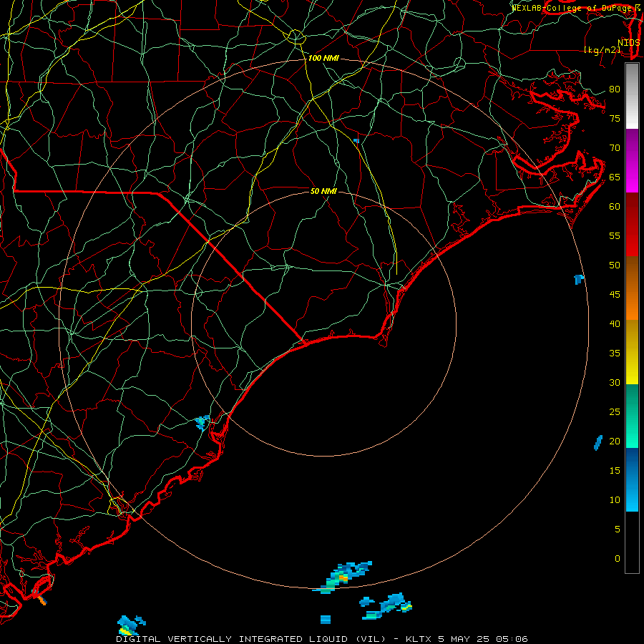
Task: Click the magenta-purple segment of the color bar
Action: click(x=632, y=161)
